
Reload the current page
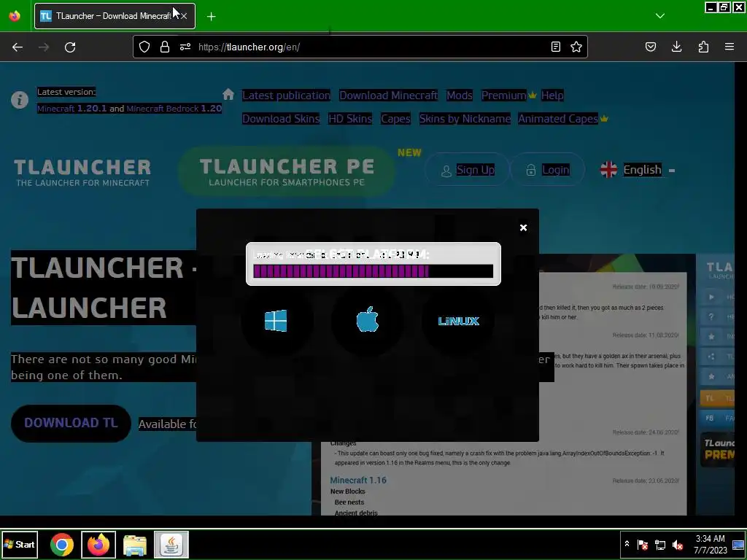(70, 47)
